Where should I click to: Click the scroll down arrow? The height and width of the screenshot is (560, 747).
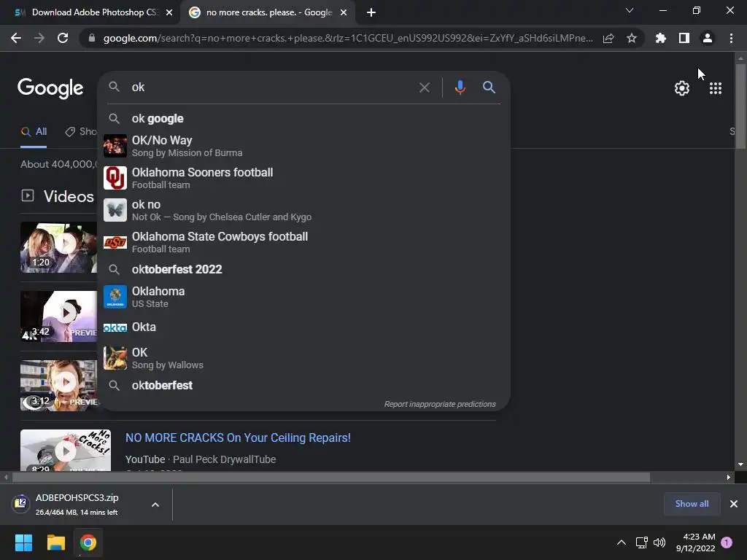point(740,464)
